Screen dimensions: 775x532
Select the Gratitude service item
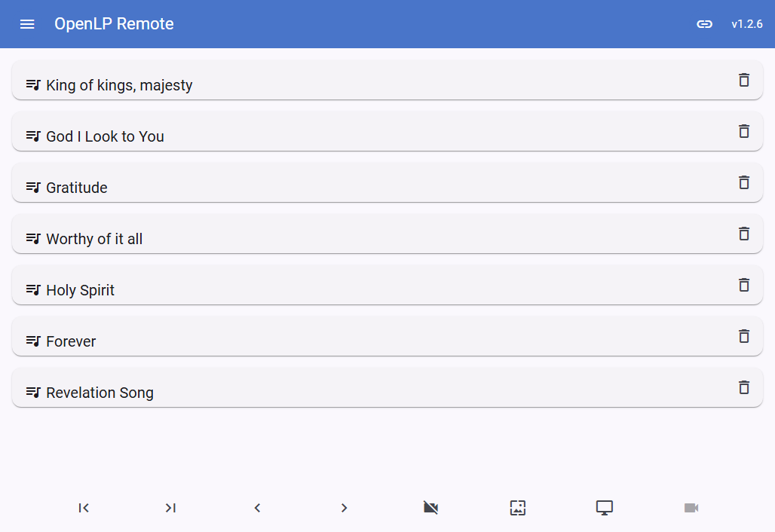point(77,188)
